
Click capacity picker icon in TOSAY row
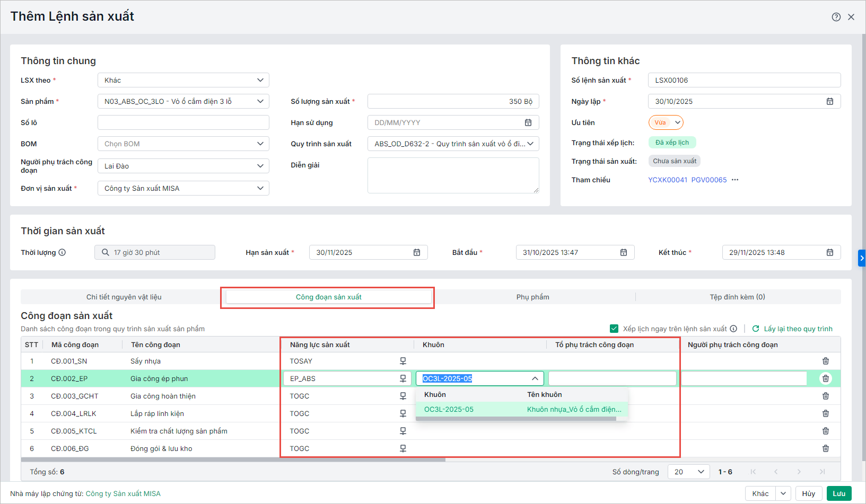tap(403, 361)
